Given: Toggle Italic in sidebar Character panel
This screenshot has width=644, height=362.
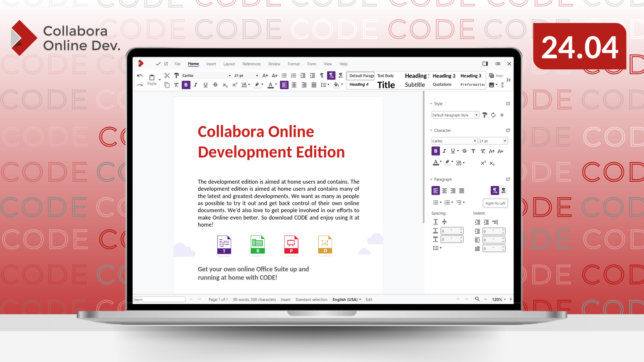Looking at the screenshot, I should (444, 151).
